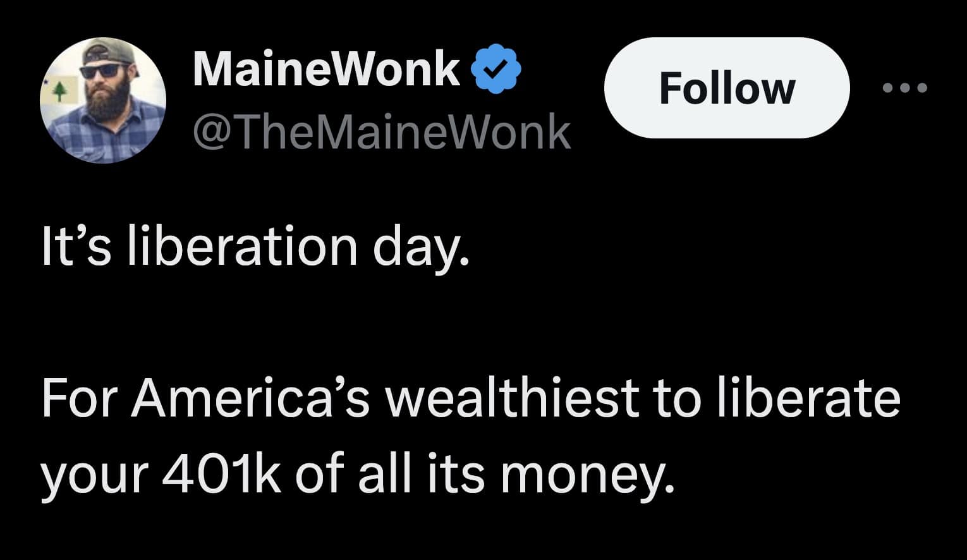The width and height of the screenshot is (967, 560).
Task: Click the ellipsis icon beside the Follow button
Action: pyautogui.click(x=905, y=88)
